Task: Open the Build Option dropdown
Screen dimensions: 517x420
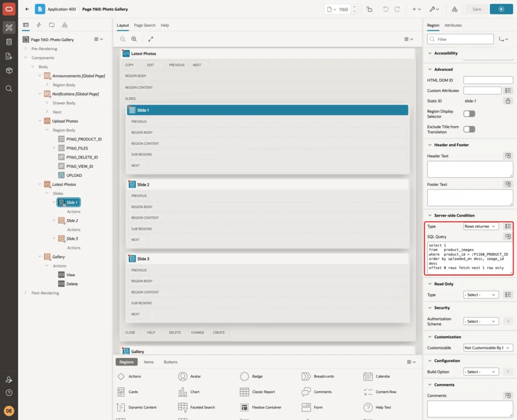Action: 481,372
